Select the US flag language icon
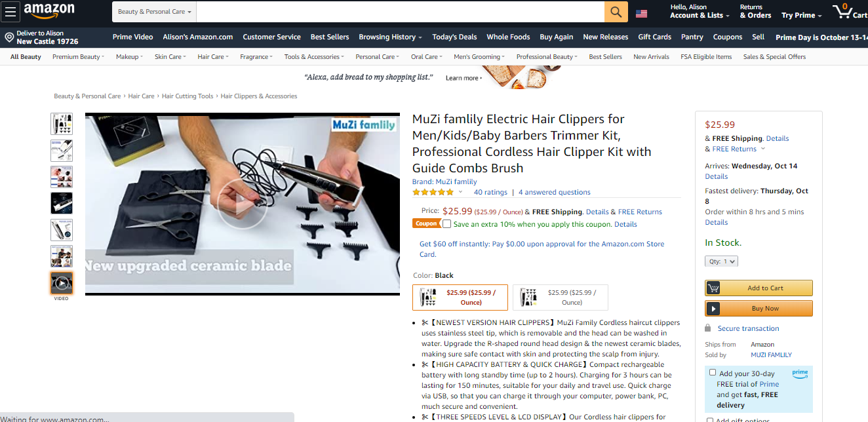 [x=641, y=13]
